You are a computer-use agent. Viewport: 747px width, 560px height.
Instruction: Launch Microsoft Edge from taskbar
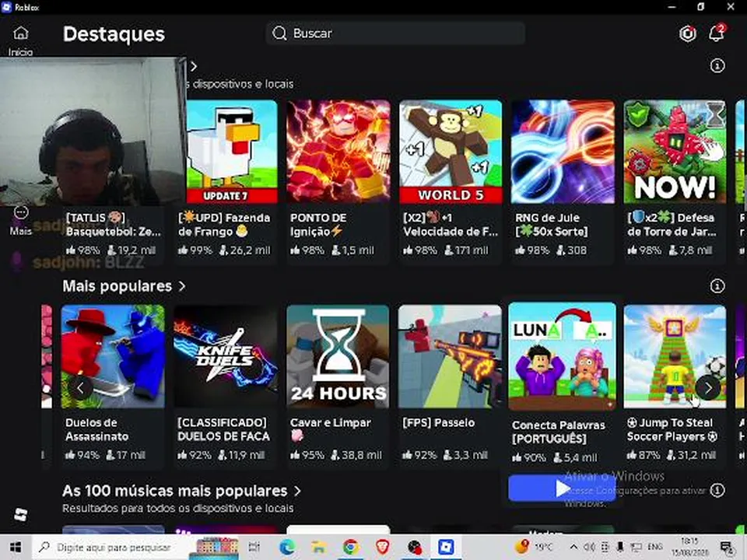[x=287, y=547]
